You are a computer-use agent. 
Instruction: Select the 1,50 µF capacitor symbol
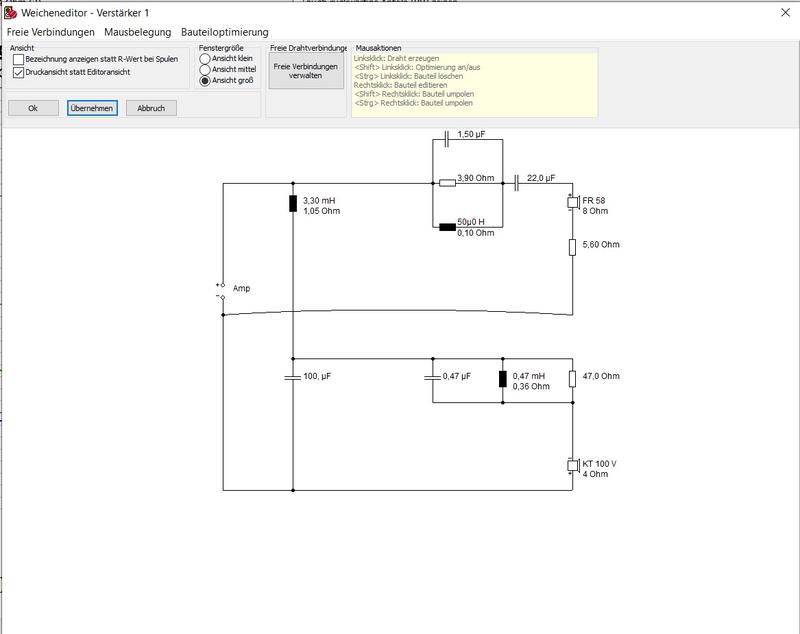[x=447, y=139]
